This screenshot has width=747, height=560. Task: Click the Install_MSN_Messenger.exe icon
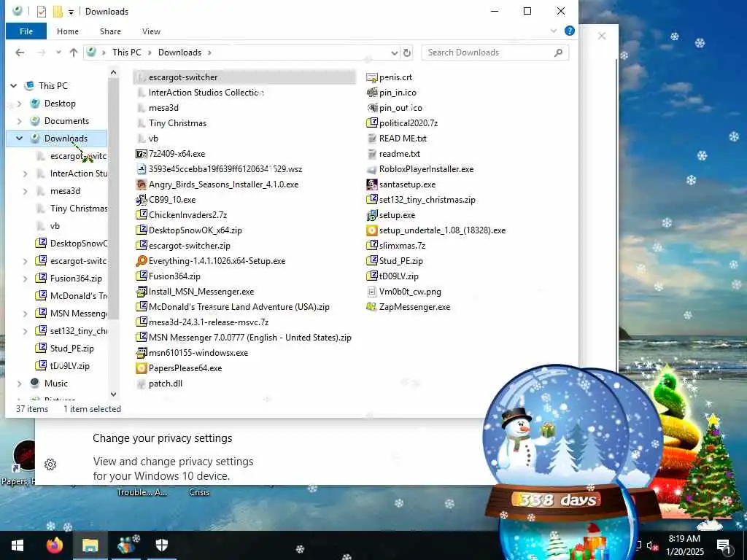click(141, 292)
